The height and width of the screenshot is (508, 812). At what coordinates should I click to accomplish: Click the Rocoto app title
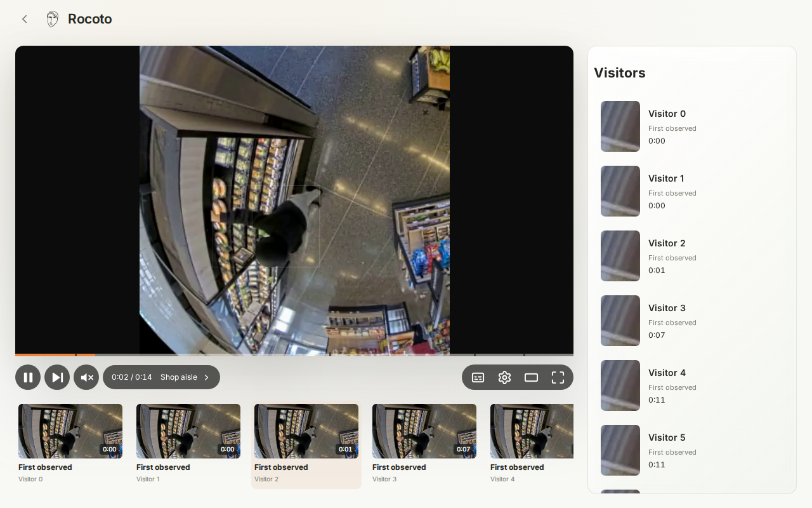pyautogui.click(x=90, y=19)
